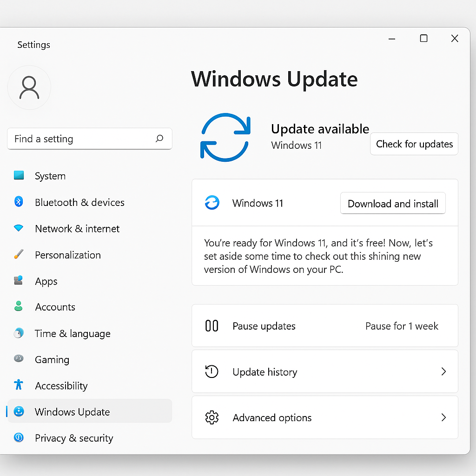Screen dimensions: 476x476
Task: Click the large blue sync arrows icon
Action: (225, 137)
